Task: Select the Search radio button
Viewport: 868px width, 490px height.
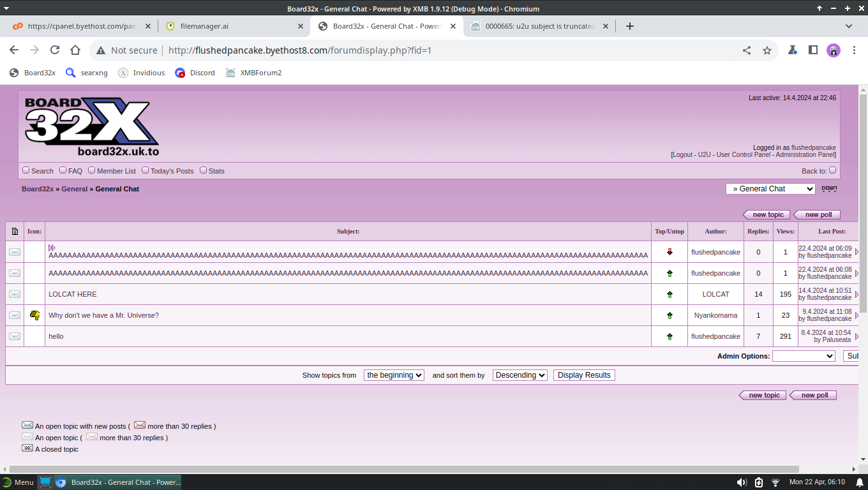Action: click(26, 170)
